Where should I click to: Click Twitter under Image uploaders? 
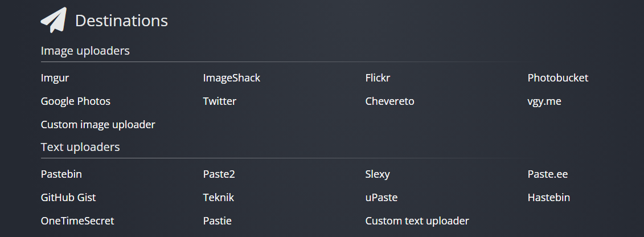tap(219, 101)
